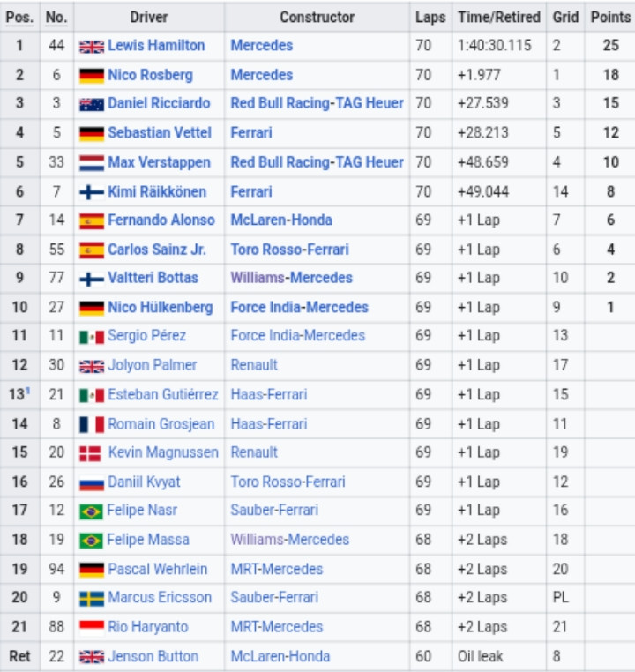Open Carlos Sainz Jr. driver link
This screenshot has width=635, height=672.
tap(157, 250)
